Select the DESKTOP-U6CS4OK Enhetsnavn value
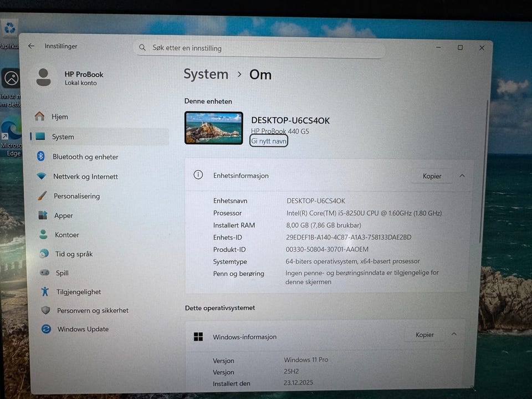 click(x=316, y=201)
